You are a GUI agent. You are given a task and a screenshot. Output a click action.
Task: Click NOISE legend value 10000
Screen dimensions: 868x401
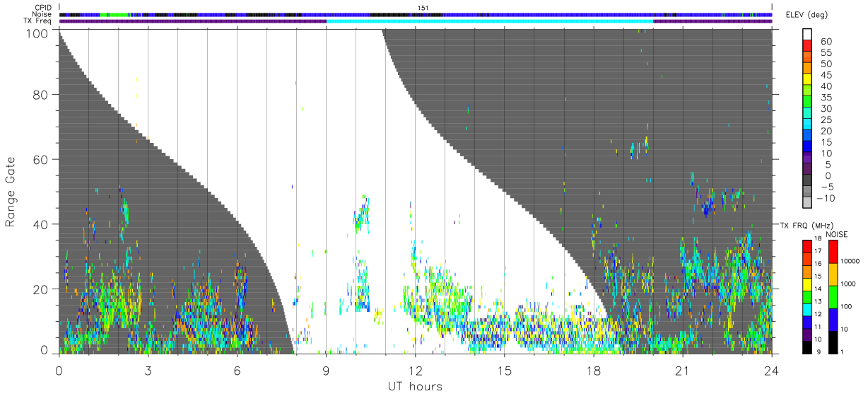852,262
